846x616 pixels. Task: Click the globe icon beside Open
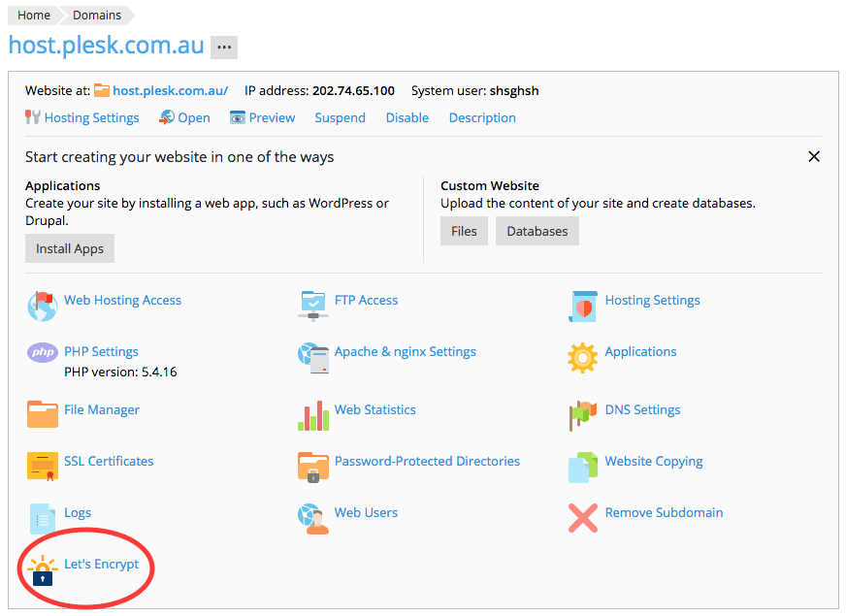(167, 117)
